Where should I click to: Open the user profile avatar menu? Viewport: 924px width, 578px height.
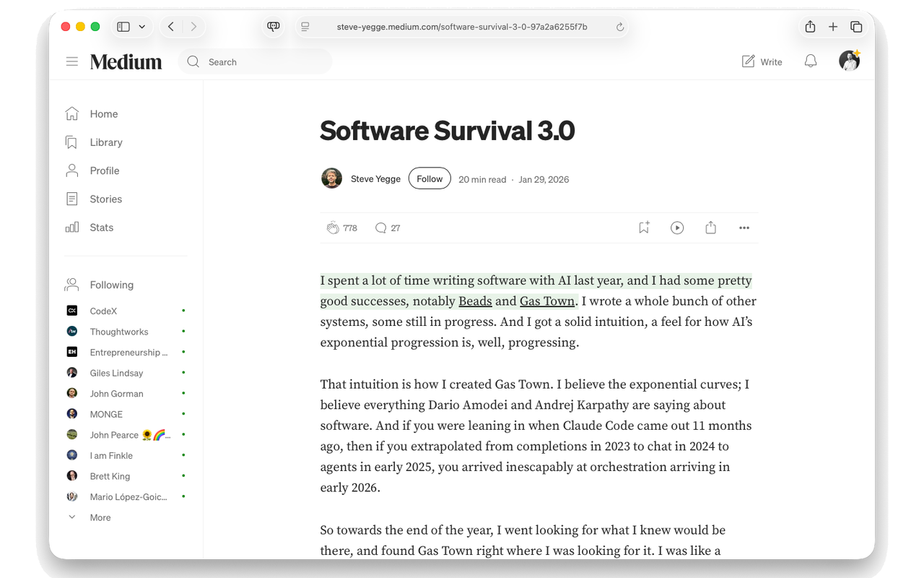(x=849, y=61)
